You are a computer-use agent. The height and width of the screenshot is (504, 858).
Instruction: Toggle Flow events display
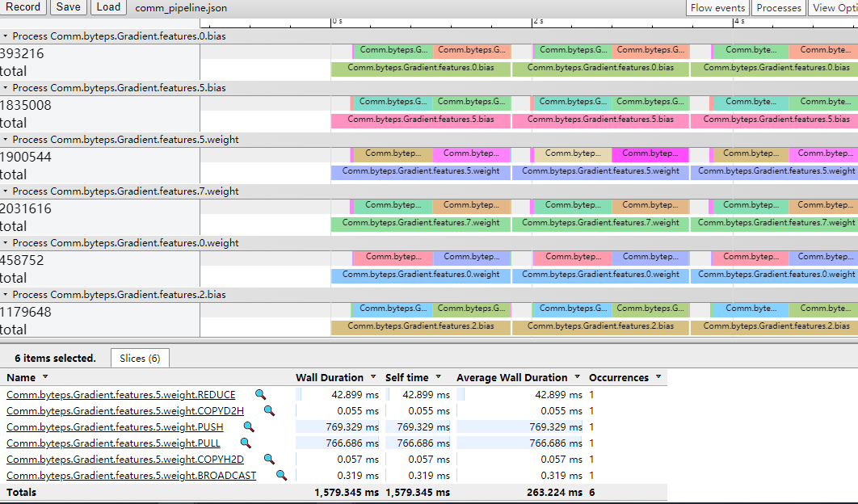717,8
